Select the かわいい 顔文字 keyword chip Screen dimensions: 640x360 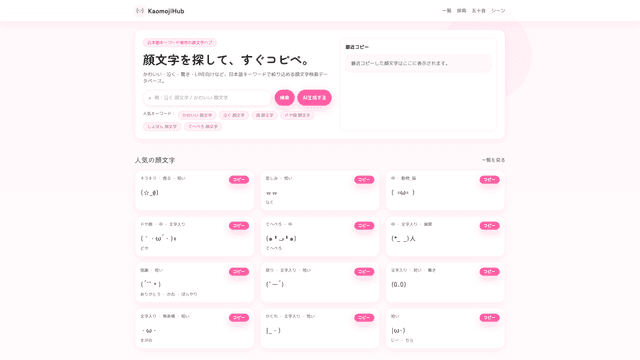pyautogui.click(x=197, y=115)
